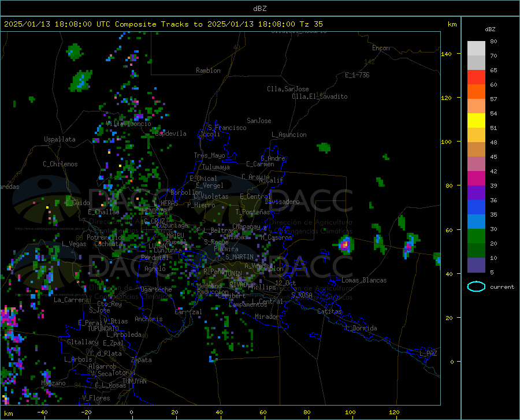This screenshot has height=420, width=520.
Task: Click the 42 dBZ magenta legend swatch
Action: point(476,178)
